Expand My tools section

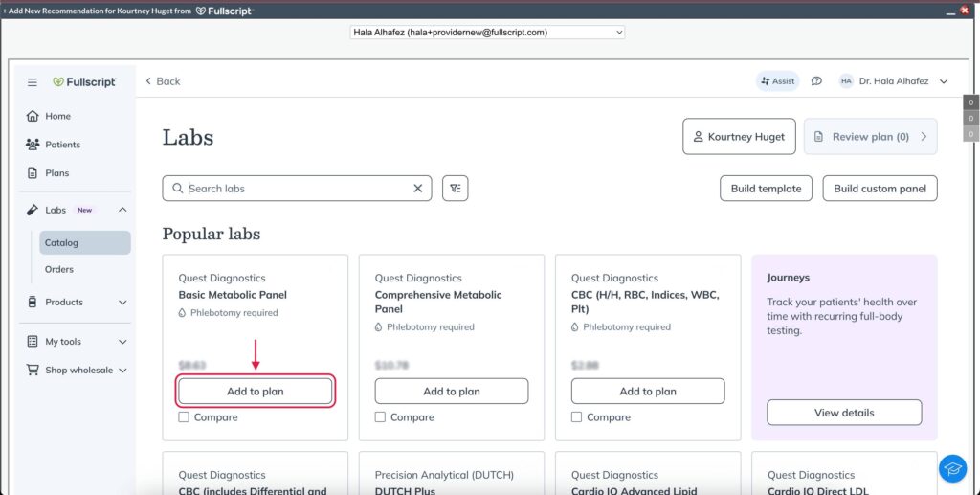click(x=122, y=342)
